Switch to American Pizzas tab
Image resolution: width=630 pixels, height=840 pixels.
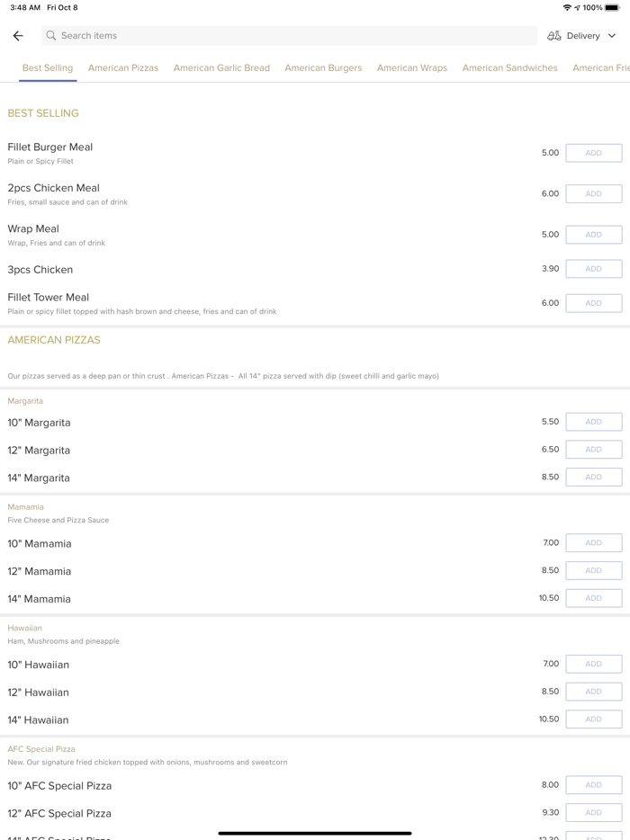tap(123, 67)
